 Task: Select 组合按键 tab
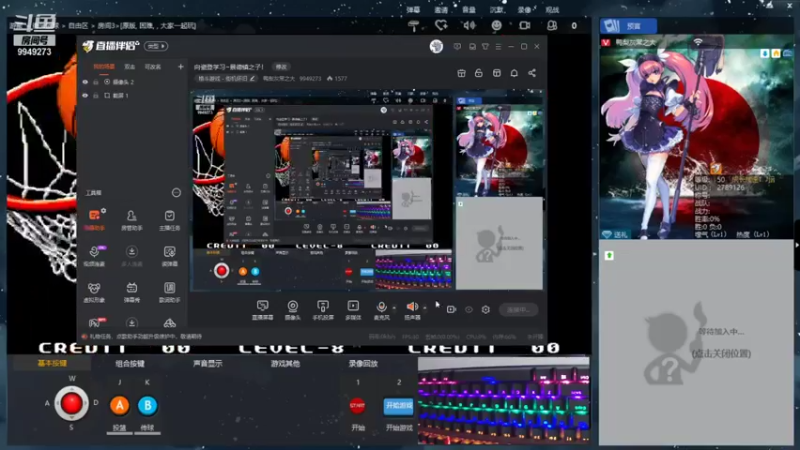click(130, 363)
